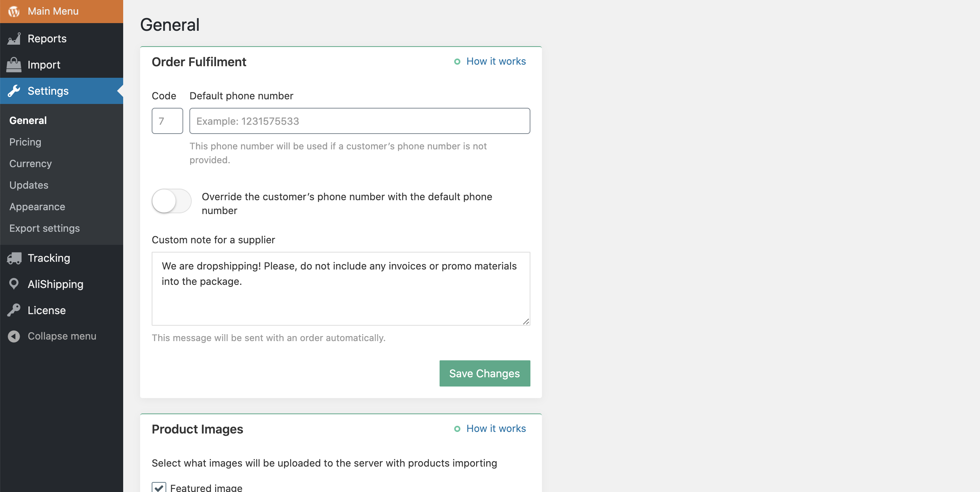Click the License key icon
Image resolution: width=980 pixels, height=492 pixels.
14,310
